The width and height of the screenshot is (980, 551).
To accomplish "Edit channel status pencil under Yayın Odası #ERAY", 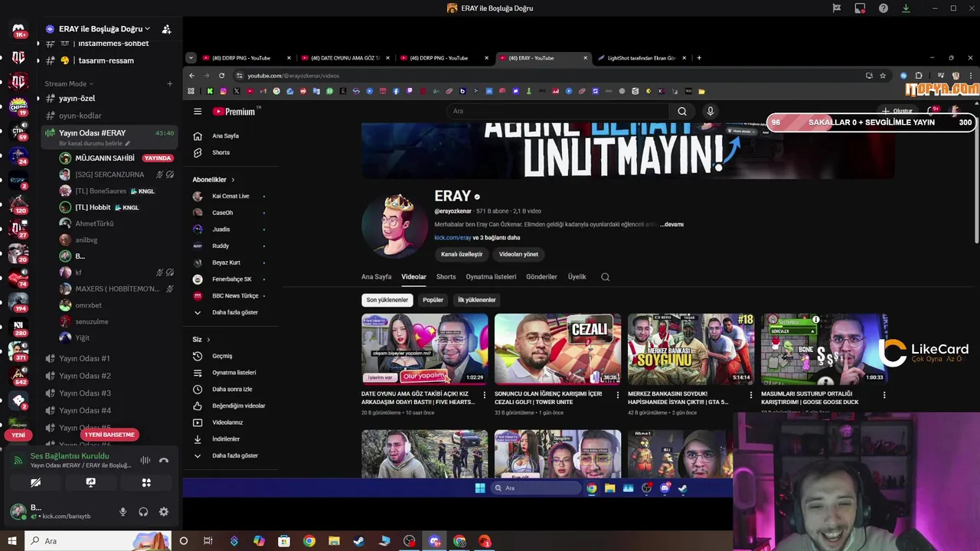I will click(x=128, y=143).
